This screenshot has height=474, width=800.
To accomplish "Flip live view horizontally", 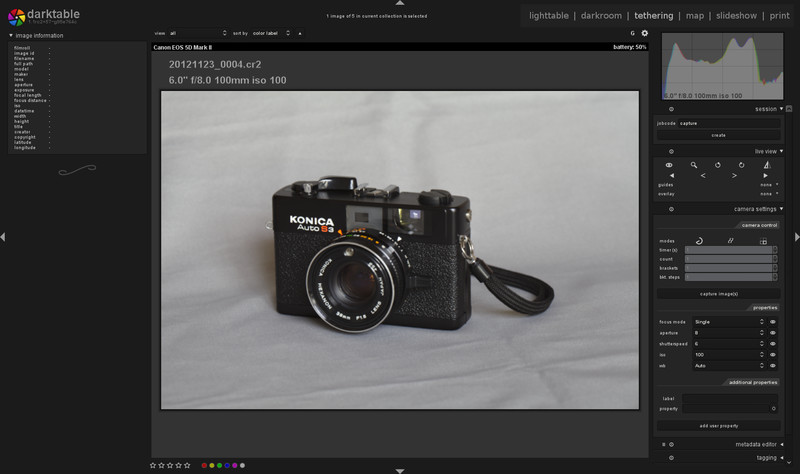I will tap(766, 165).
